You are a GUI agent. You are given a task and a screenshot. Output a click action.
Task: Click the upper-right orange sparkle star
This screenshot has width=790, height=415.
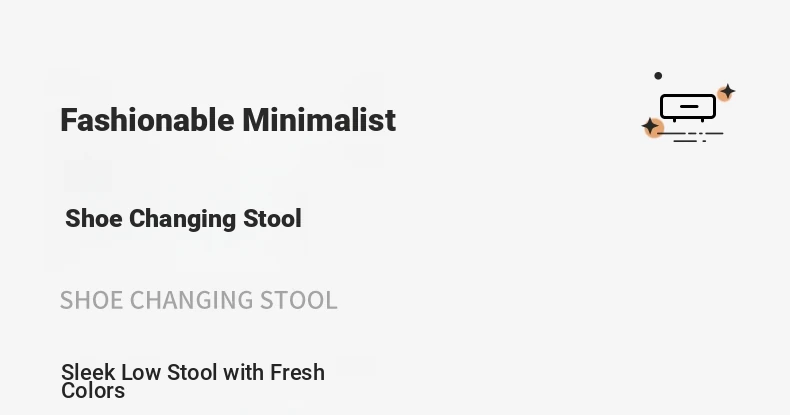(x=727, y=93)
